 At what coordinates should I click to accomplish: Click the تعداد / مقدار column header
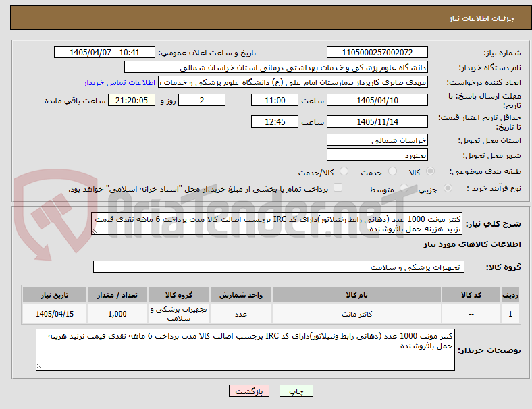[x=117, y=295]
